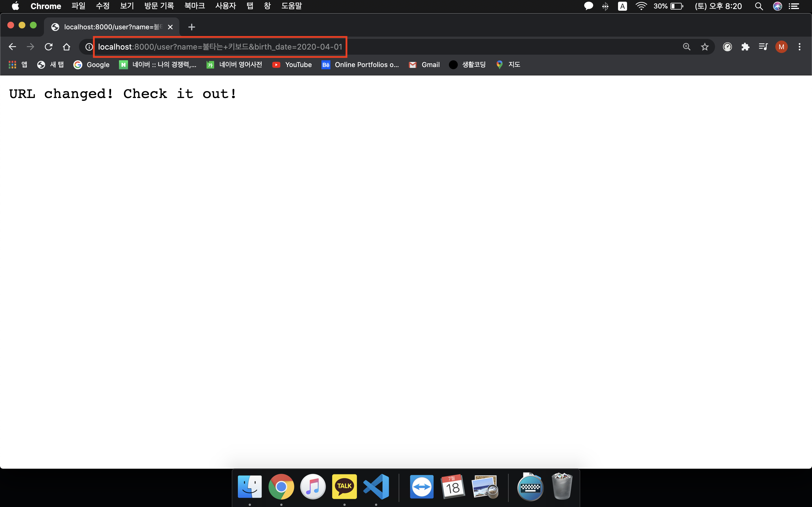Image resolution: width=812 pixels, height=507 pixels.
Task: Launch Visual Studio Code from the dock
Action: [x=376, y=486]
